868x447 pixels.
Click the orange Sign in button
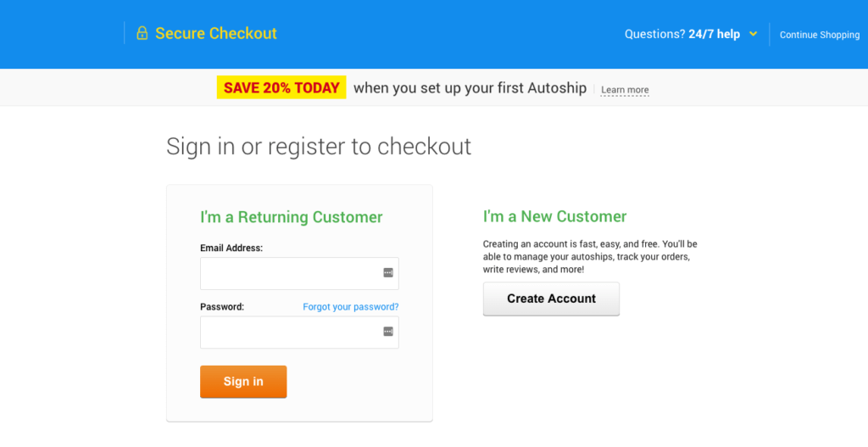pos(243,382)
